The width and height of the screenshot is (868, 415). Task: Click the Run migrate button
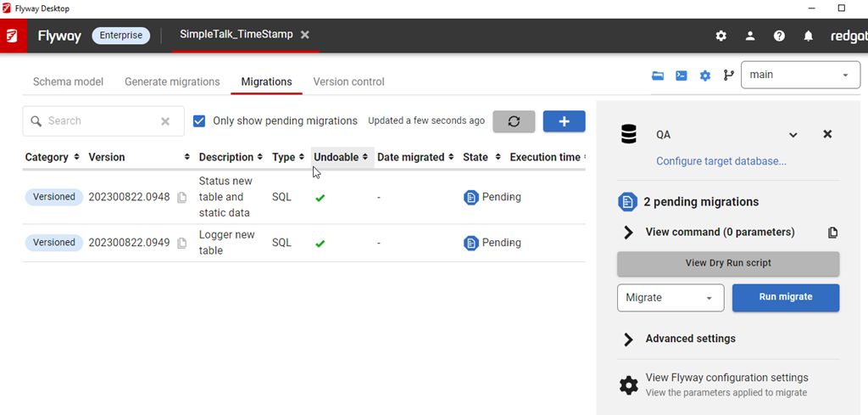coord(785,298)
